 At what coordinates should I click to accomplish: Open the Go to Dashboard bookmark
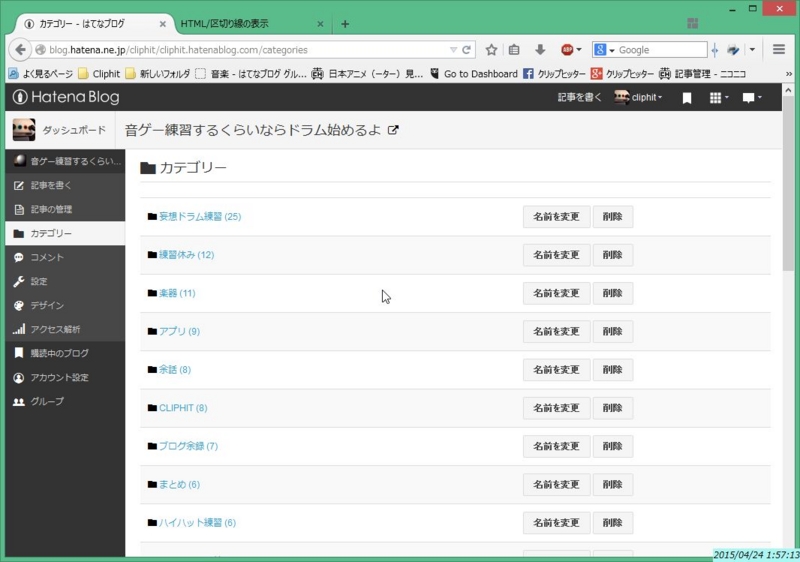(473, 74)
